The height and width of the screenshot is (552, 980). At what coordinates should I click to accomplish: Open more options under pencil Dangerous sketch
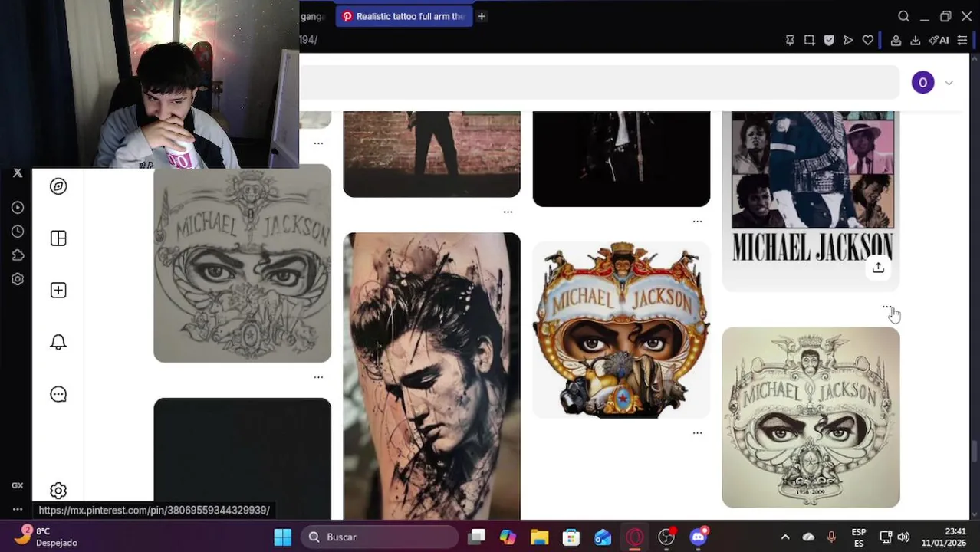[x=318, y=377]
